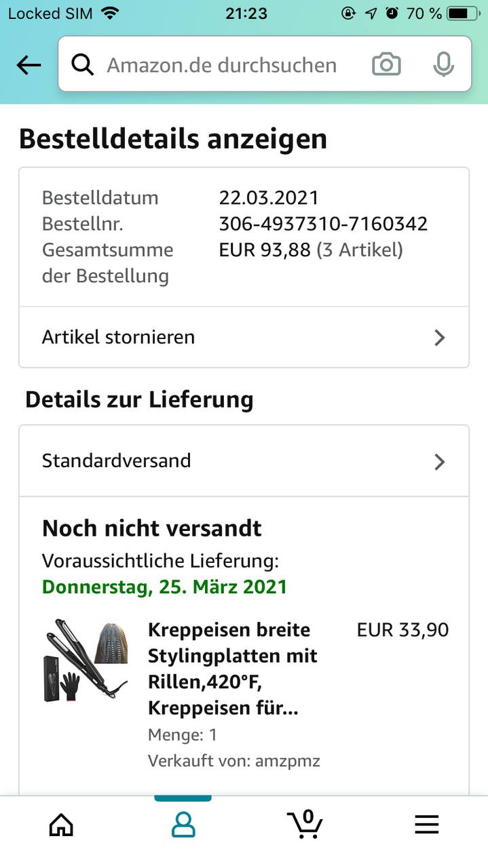Tap the back arrow icon

pyautogui.click(x=29, y=65)
